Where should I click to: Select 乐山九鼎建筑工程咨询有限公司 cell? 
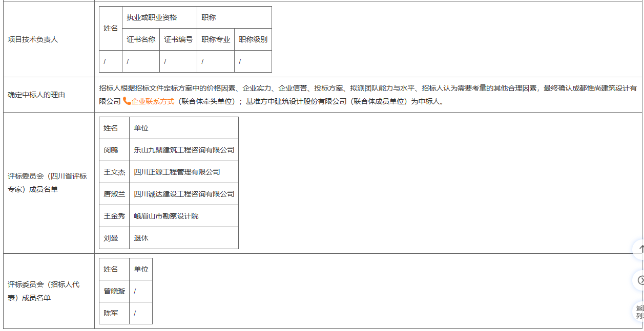[x=184, y=150]
